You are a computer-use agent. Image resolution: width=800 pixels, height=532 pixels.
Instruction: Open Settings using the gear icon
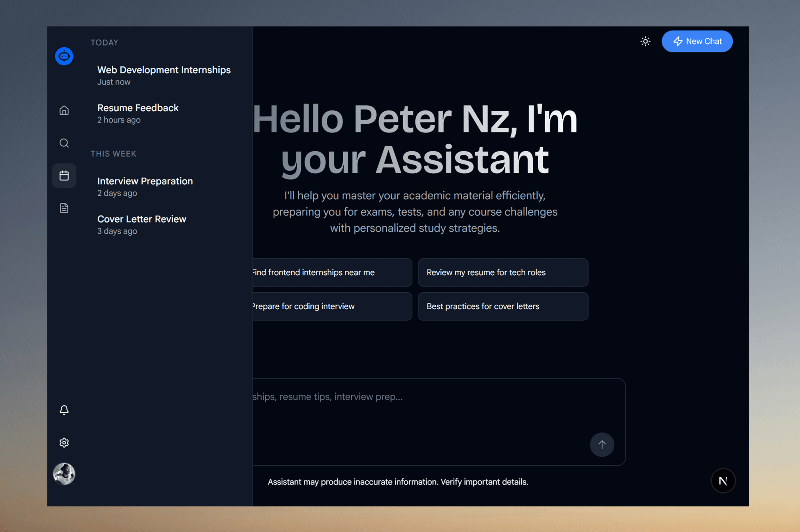coord(64,442)
